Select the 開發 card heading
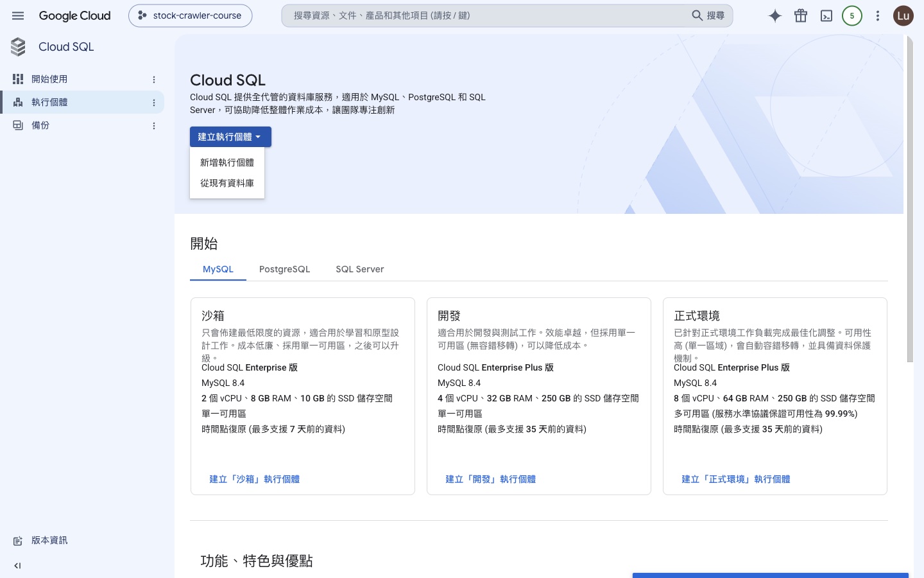This screenshot has height=578, width=924. [x=449, y=315]
